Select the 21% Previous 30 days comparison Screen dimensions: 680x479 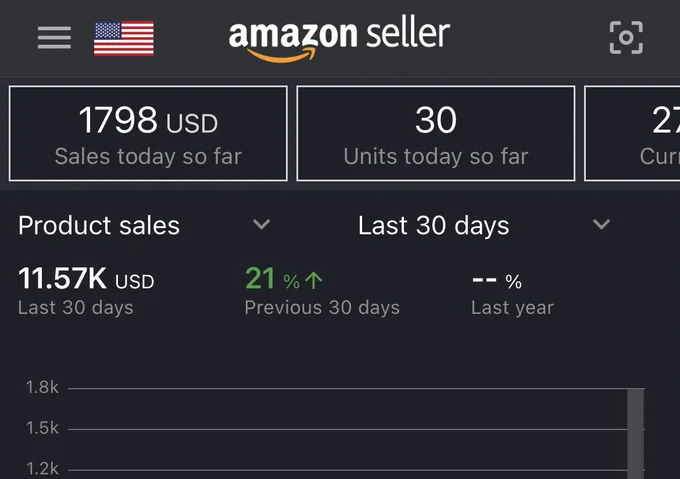coord(322,290)
